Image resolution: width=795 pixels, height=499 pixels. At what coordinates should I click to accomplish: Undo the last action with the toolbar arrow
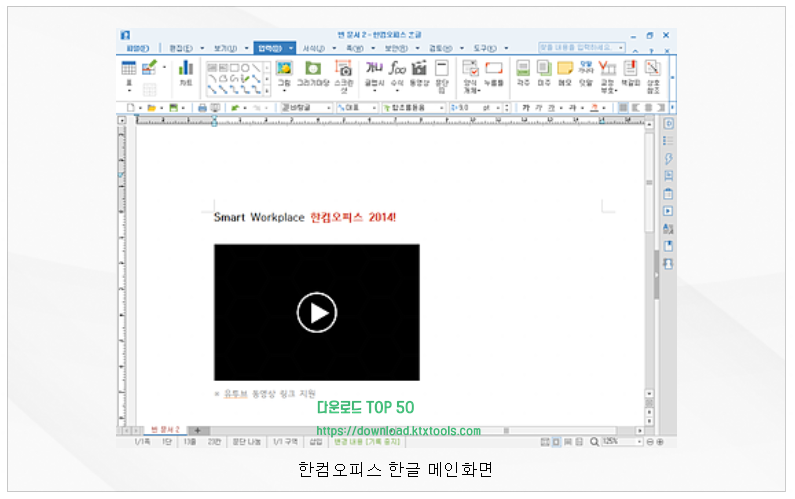tap(235, 108)
